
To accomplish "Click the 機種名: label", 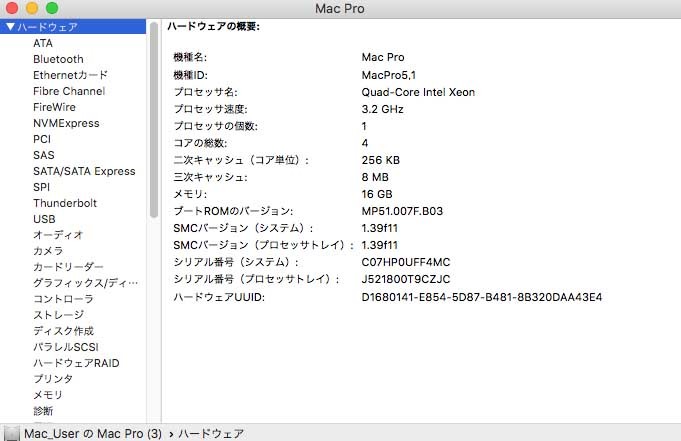I will point(190,57).
